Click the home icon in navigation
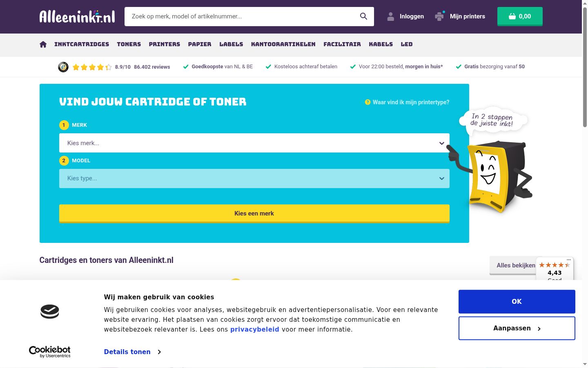This screenshot has width=588, height=368. click(x=43, y=44)
